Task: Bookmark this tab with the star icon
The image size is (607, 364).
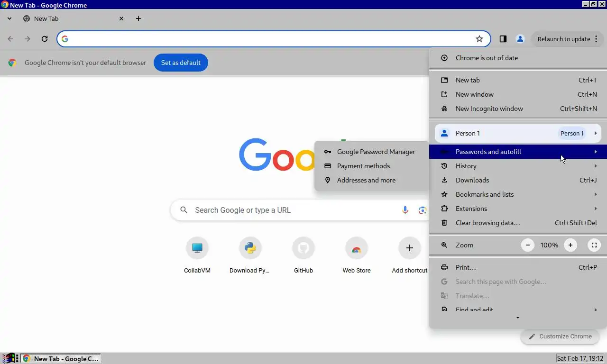Action: click(479, 39)
